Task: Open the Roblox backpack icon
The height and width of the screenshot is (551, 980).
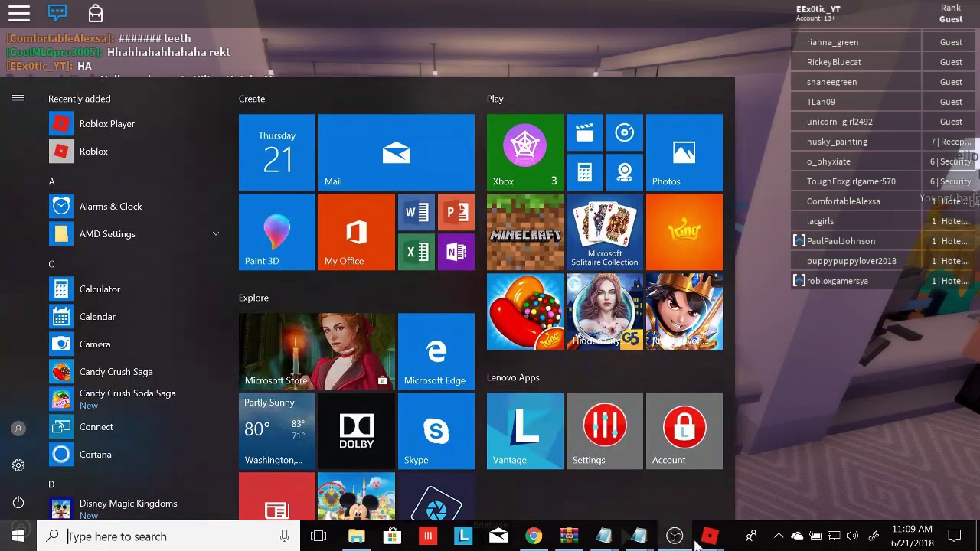Action: pyautogui.click(x=96, y=13)
